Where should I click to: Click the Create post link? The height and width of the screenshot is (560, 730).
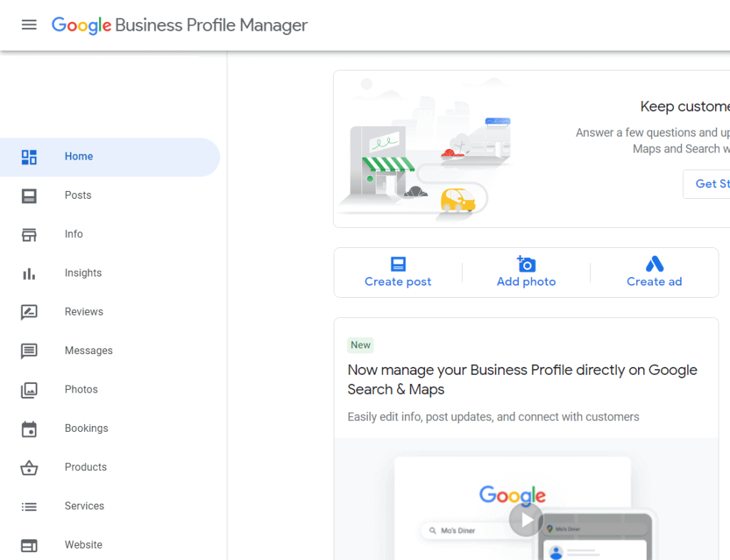(x=398, y=282)
